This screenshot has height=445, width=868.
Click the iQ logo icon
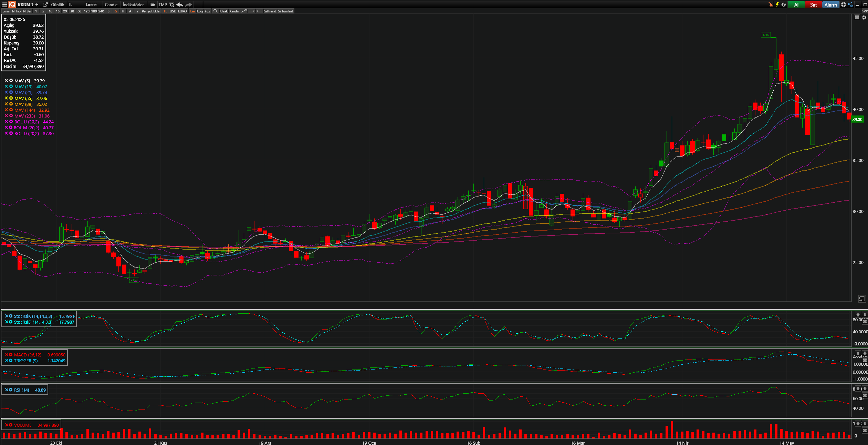[12, 4]
